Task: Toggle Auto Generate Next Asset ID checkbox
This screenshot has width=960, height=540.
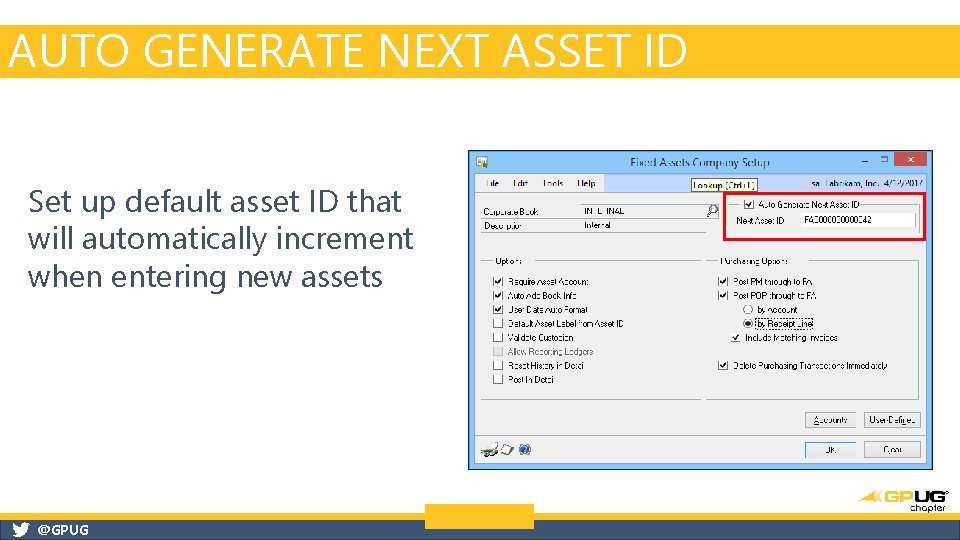Action: point(748,204)
